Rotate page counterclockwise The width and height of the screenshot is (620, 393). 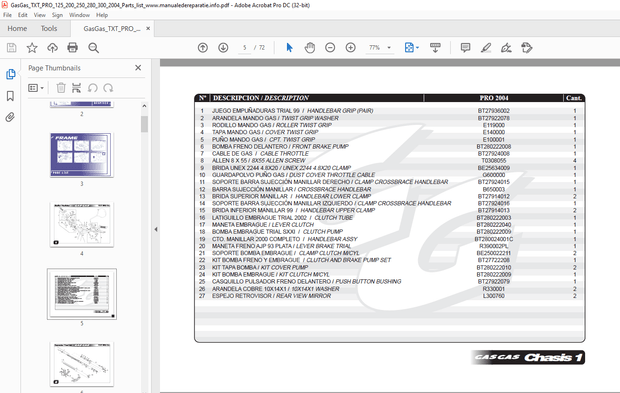(93, 88)
